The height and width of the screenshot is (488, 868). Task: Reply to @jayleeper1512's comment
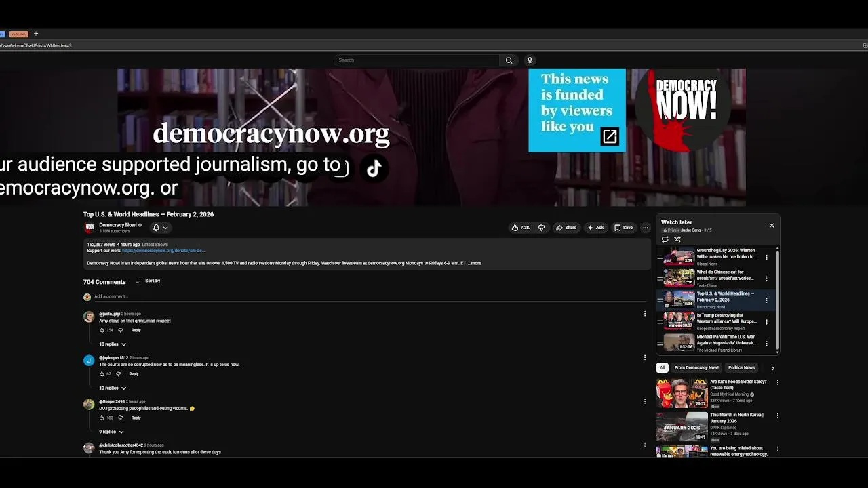[134, 374]
